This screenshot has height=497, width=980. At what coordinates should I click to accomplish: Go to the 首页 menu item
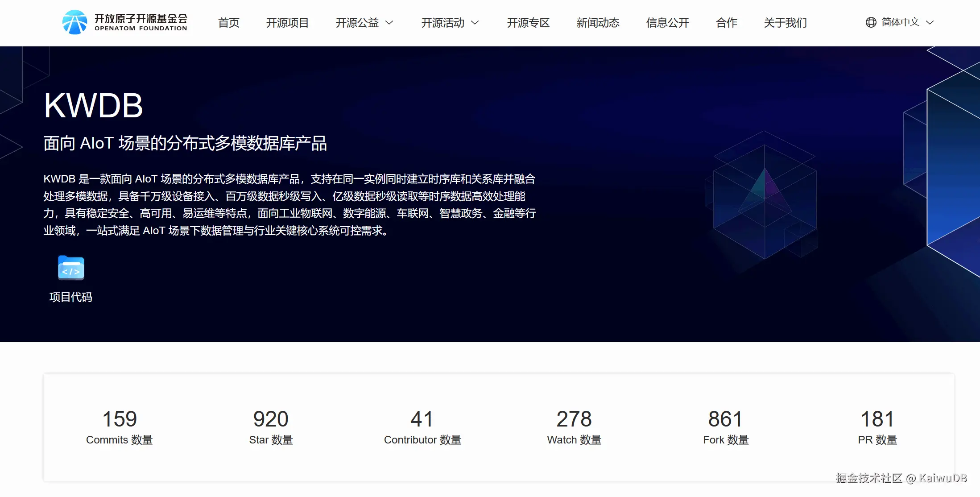point(229,23)
